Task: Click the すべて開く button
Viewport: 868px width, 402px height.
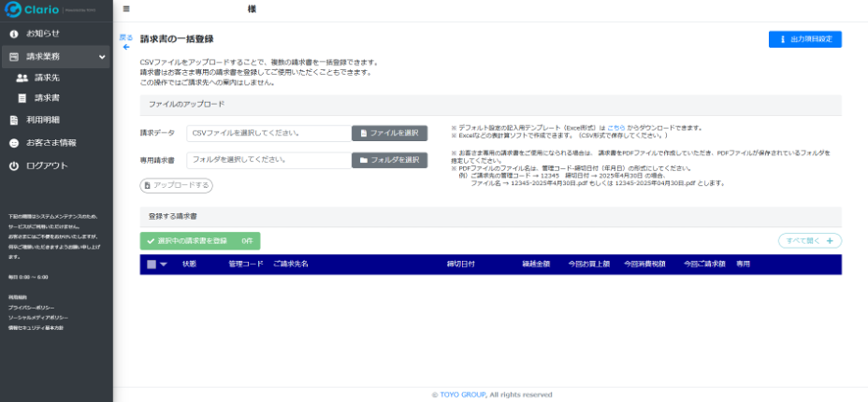Action: (810, 241)
